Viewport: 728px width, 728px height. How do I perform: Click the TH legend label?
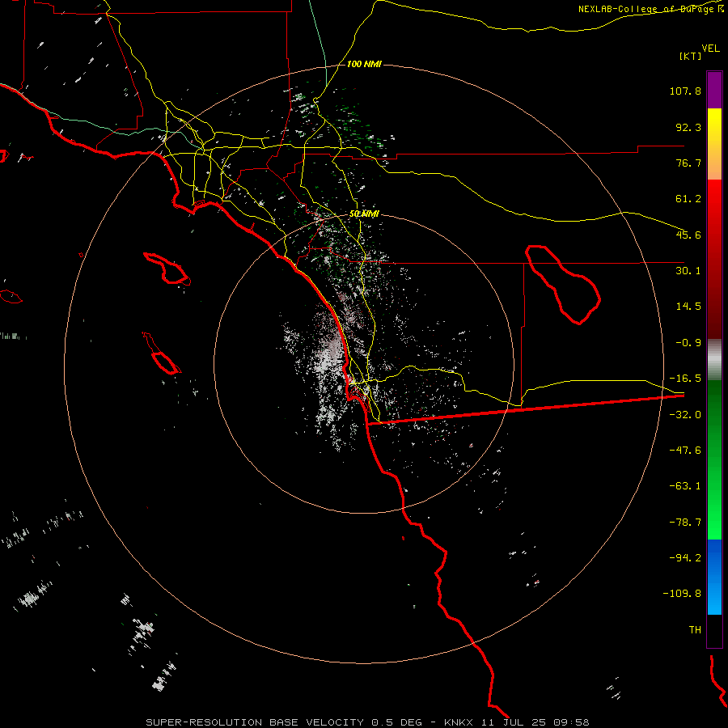(x=695, y=630)
